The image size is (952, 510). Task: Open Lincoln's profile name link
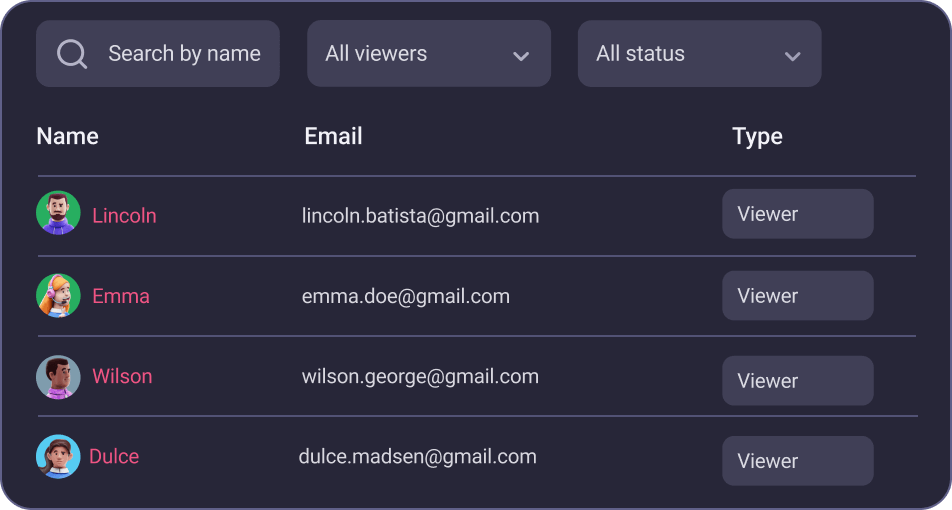[124, 216]
